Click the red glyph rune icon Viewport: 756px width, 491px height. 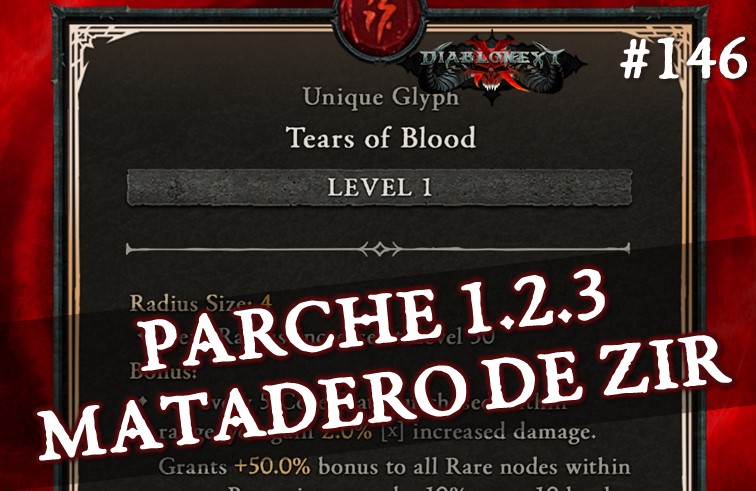pyautogui.click(x=380, y=23)
